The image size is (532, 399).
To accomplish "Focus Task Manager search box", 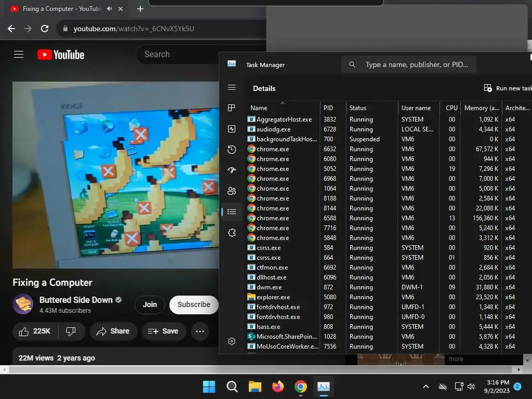I will click(409, 64).
